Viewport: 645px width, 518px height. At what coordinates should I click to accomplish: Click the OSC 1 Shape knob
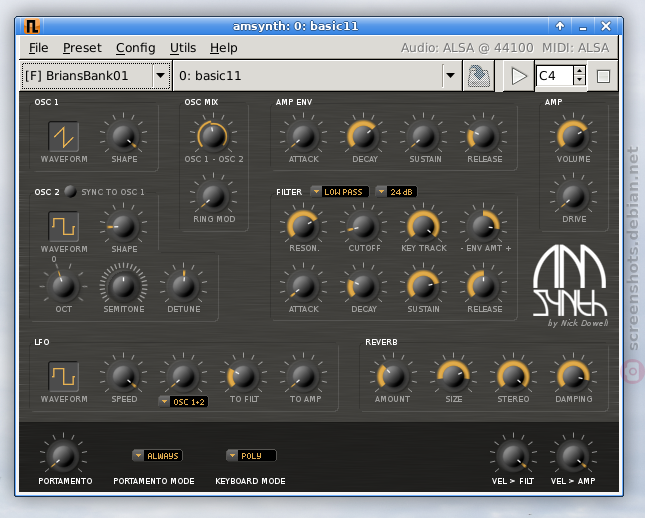[x=123, y=136]
